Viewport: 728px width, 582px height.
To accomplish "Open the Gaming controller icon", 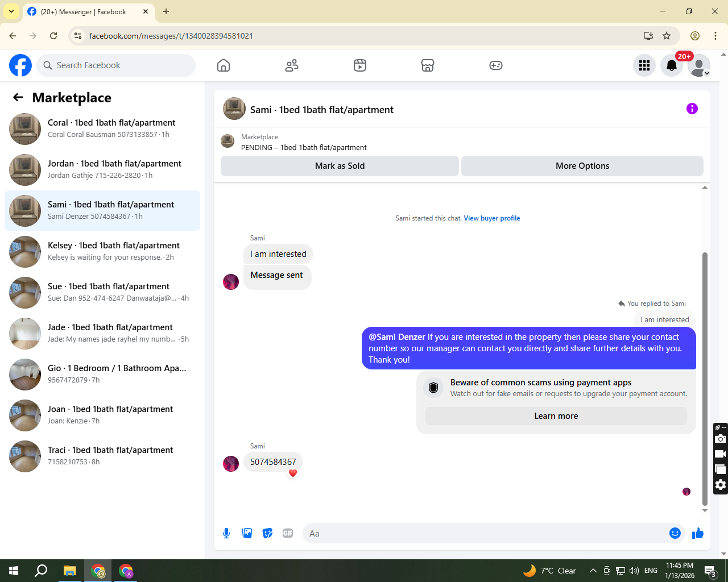I will point(496,65).
